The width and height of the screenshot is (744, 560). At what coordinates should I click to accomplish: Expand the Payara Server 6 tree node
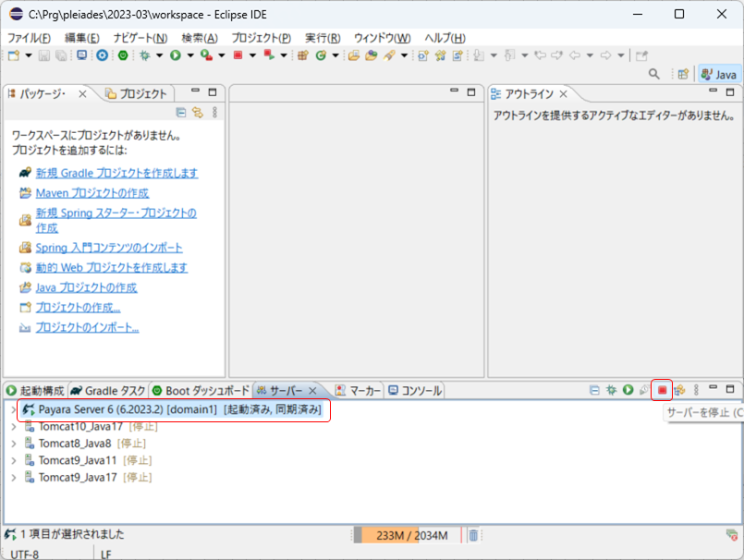pos(13,409)
